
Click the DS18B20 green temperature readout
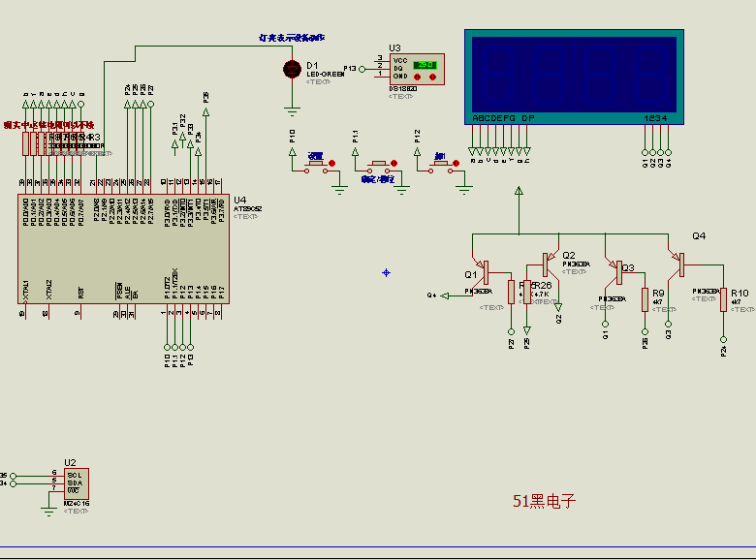tap(425, 65)
